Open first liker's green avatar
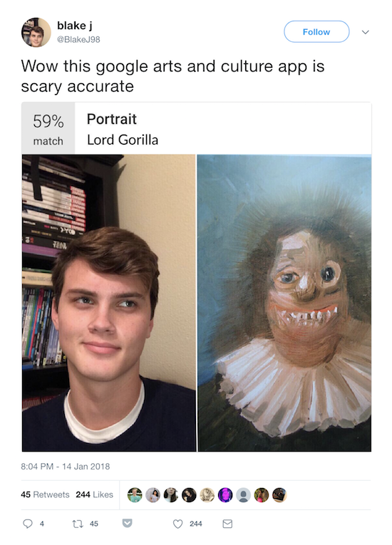The width and height of the screenshot is (392, 545). click(135, 495)
